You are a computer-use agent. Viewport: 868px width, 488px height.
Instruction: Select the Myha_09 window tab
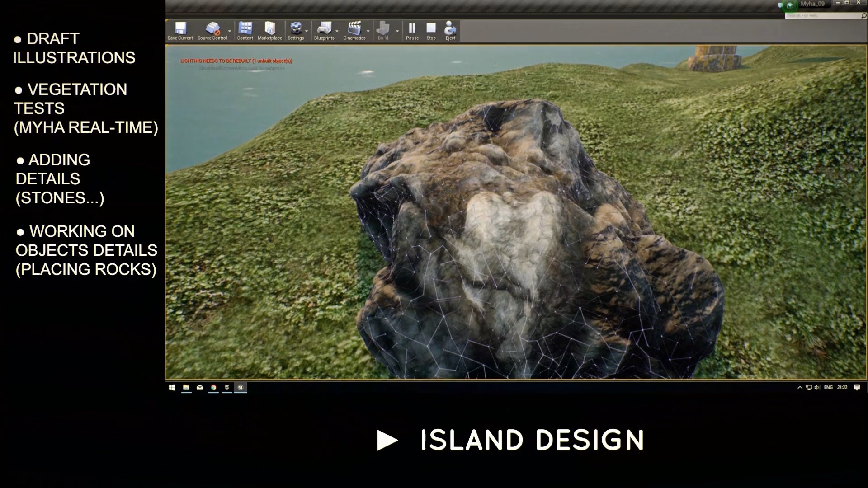[813, 4]
